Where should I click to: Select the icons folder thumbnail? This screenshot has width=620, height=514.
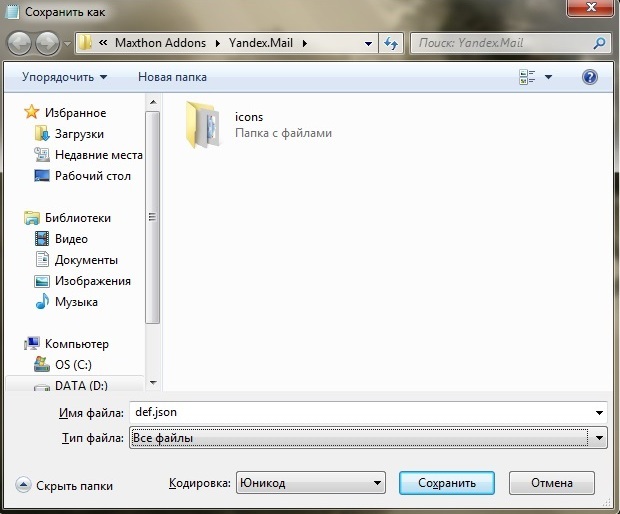click(x=202, y=125)
